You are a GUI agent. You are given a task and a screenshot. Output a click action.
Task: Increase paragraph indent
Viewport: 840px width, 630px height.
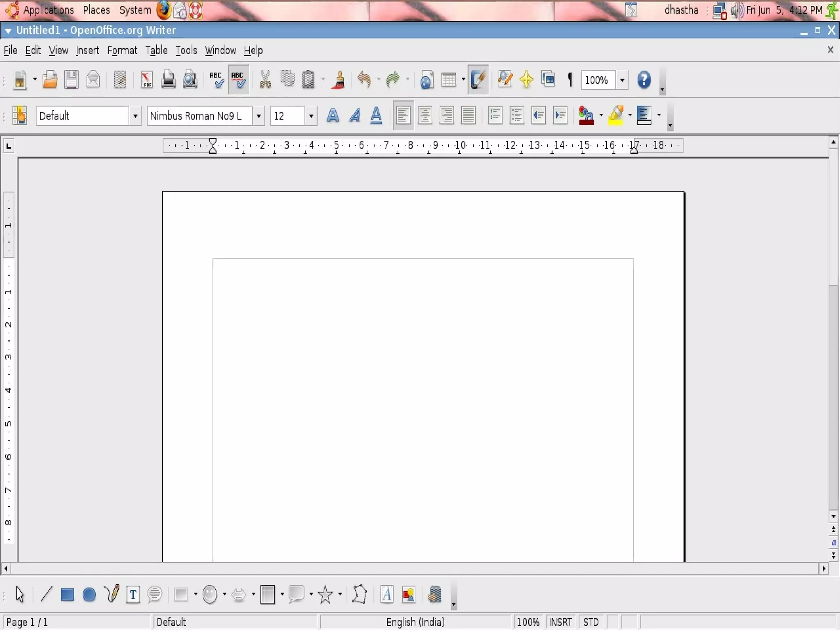coord(560,115)
